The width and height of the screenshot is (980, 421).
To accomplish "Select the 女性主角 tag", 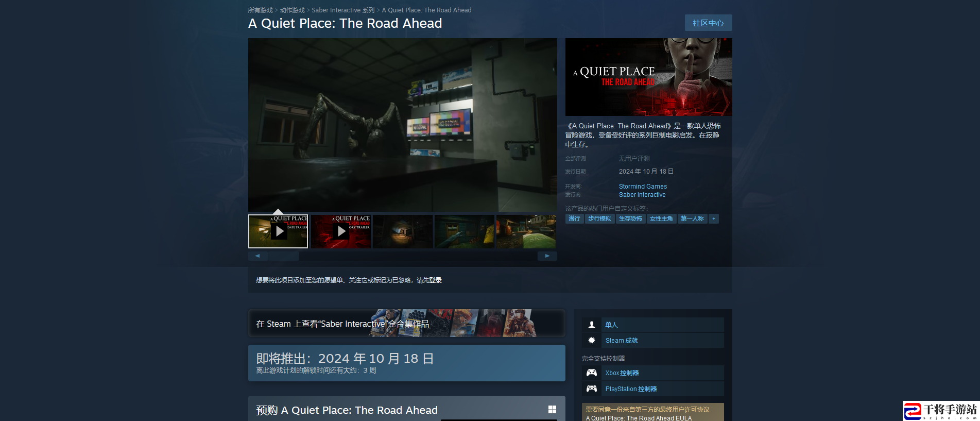I will click(x=661, y=219).
